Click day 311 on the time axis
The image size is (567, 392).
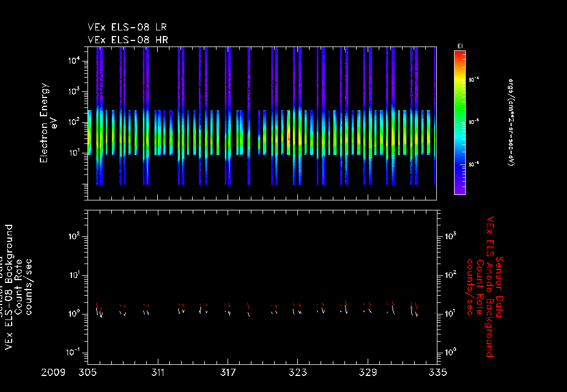pos(158,372)
